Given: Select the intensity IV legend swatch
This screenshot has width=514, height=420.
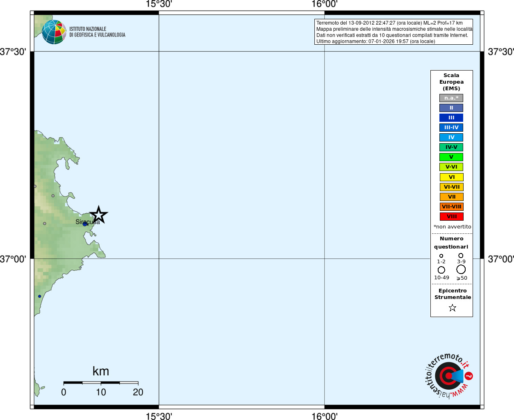Looking at the screenshot, I should pos(451,137).
